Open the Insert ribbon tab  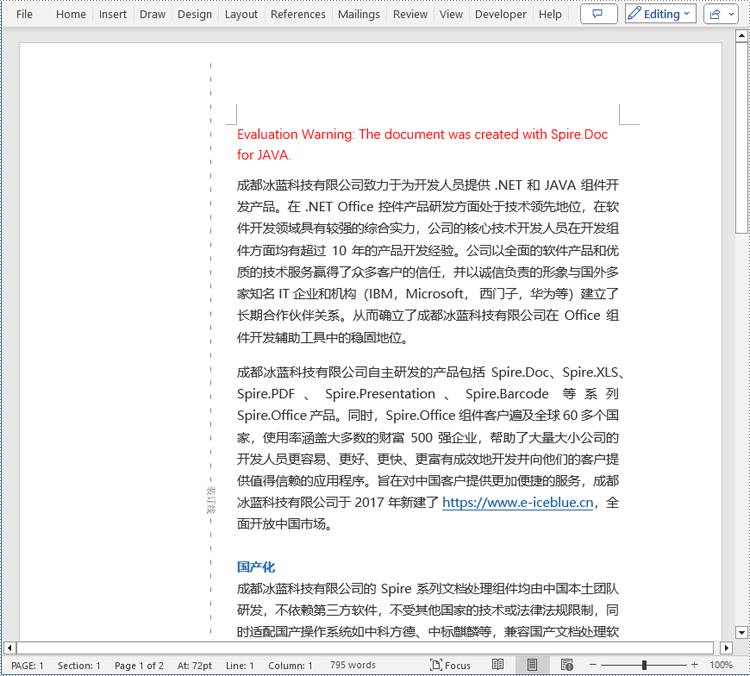pos(113,14)
